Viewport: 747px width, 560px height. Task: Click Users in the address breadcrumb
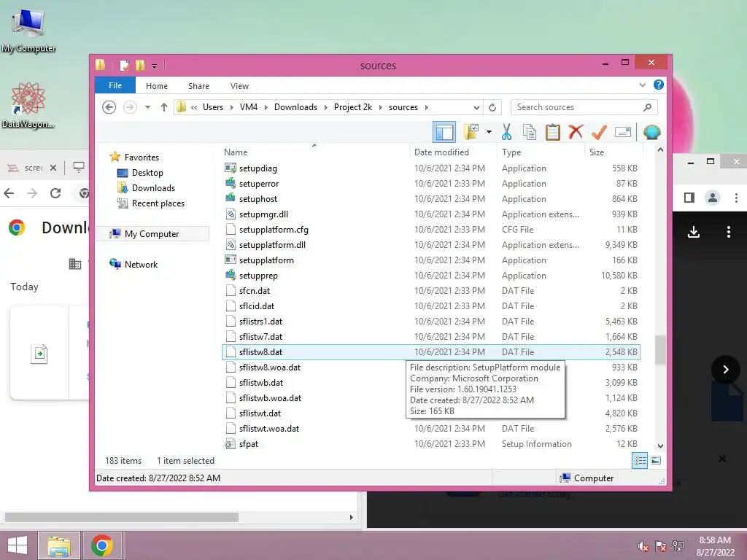[213, 107]
